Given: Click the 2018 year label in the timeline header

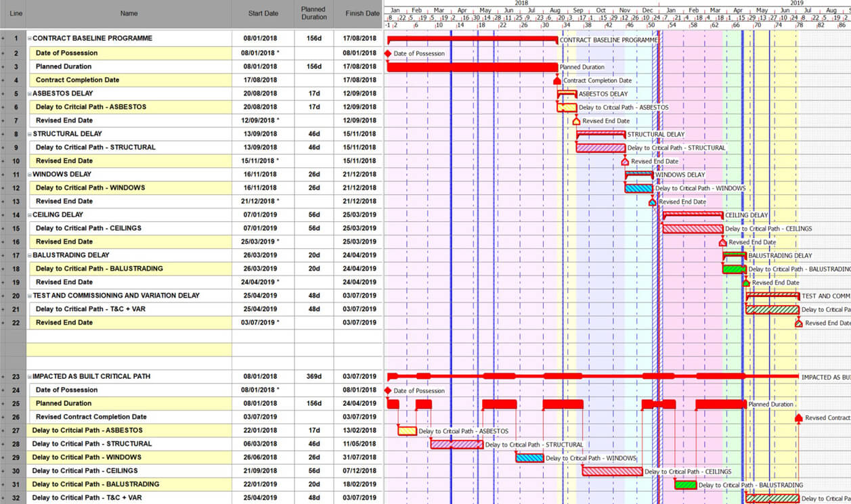Looking at the screenshot, I should (521, 3).
